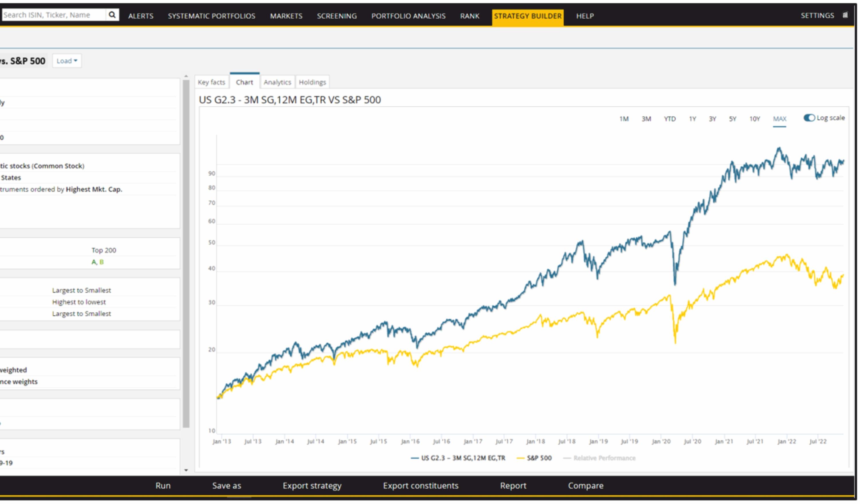Open the Load dropdown
The image size is (860, 504).
coord(67,61)
